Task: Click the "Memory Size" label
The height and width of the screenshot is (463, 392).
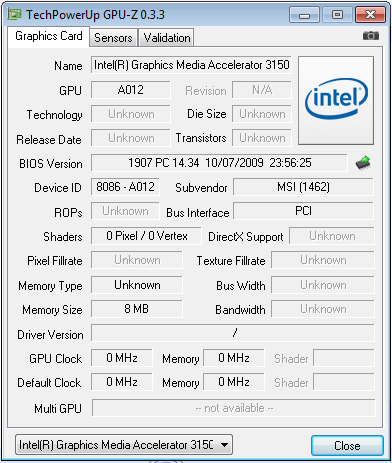Action: coord(52,310)
